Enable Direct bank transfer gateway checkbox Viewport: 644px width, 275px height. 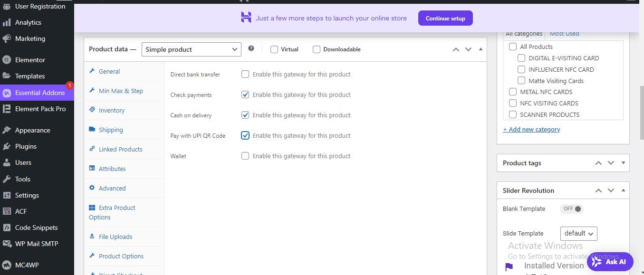click(x=245, y=74)
